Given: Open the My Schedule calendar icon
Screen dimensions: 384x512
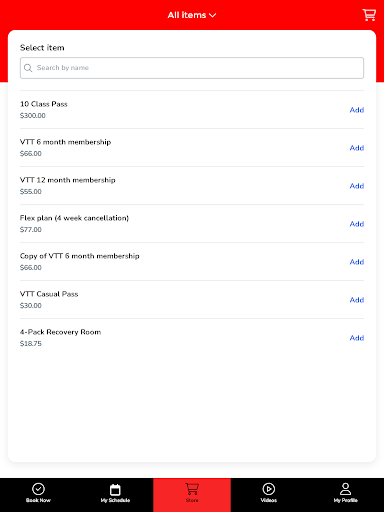Looking at the screenshot, I should coord(115,489).
